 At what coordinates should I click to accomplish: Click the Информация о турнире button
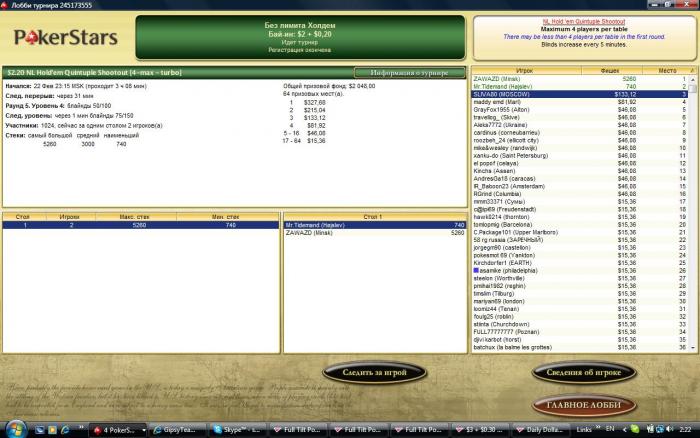coord(409,73)
